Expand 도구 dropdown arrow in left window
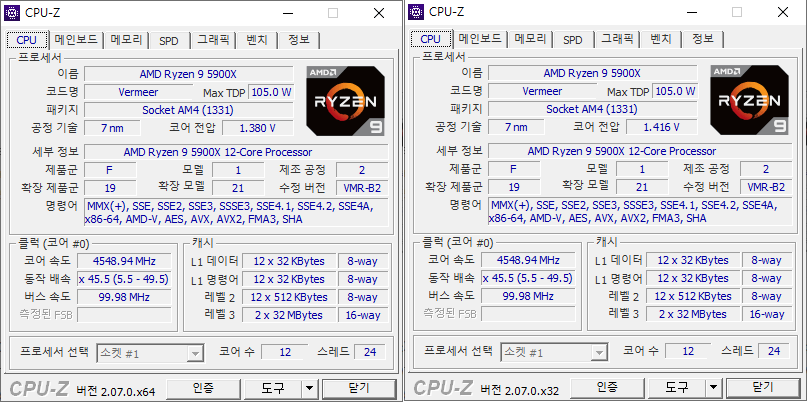The image size is (807, 402). (309, 388)
